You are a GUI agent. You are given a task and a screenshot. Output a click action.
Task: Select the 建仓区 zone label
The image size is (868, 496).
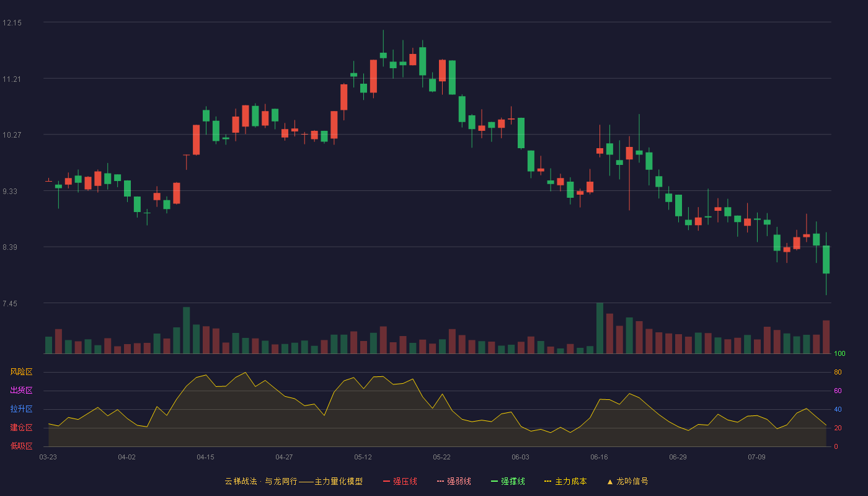(21, 428)
